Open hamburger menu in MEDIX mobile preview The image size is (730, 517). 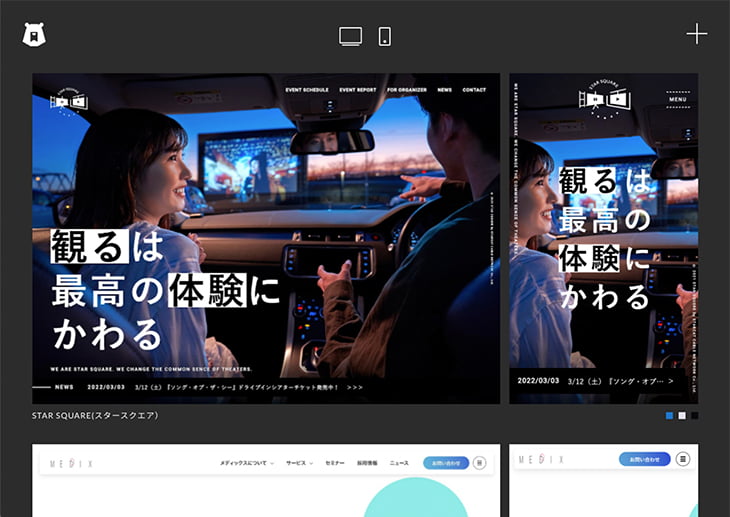(x=683, y=459)
